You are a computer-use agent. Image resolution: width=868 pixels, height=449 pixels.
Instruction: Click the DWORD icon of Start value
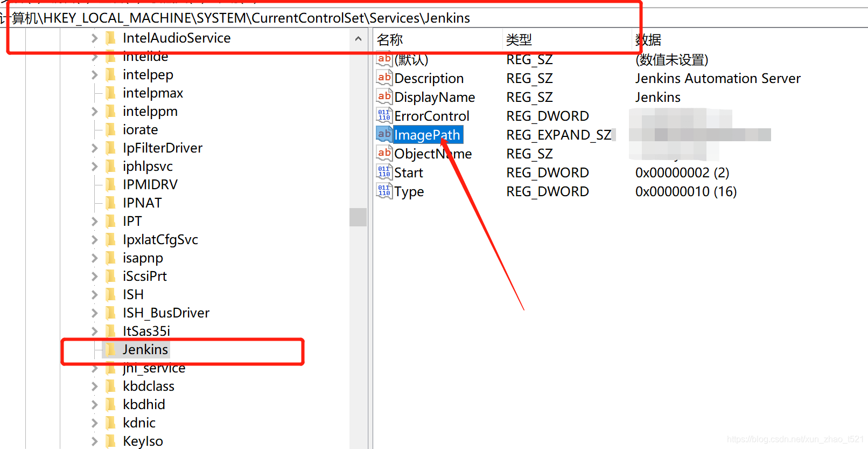coord(384,172)
